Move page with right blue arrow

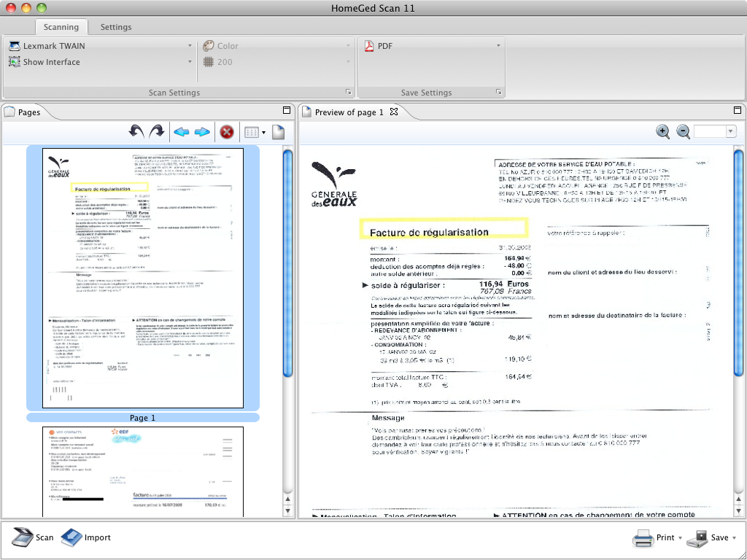pyautogui.click(x=202, y=132)
